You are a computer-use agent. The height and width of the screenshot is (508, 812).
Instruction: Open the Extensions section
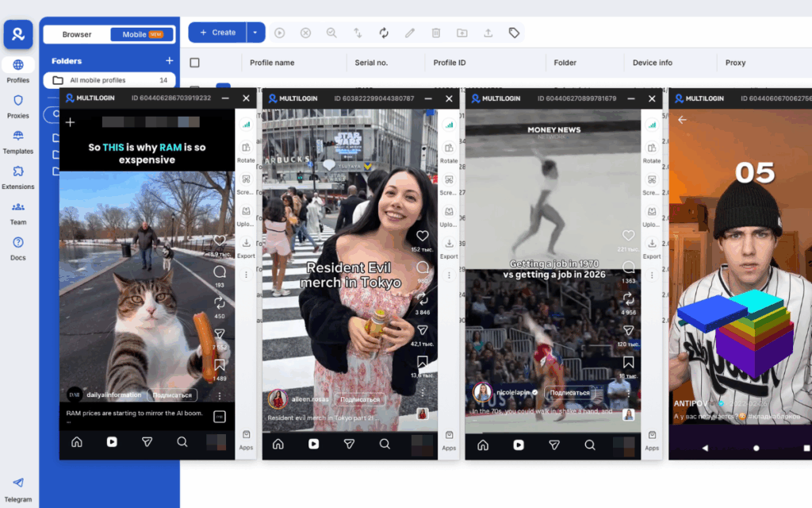[17, 176]
